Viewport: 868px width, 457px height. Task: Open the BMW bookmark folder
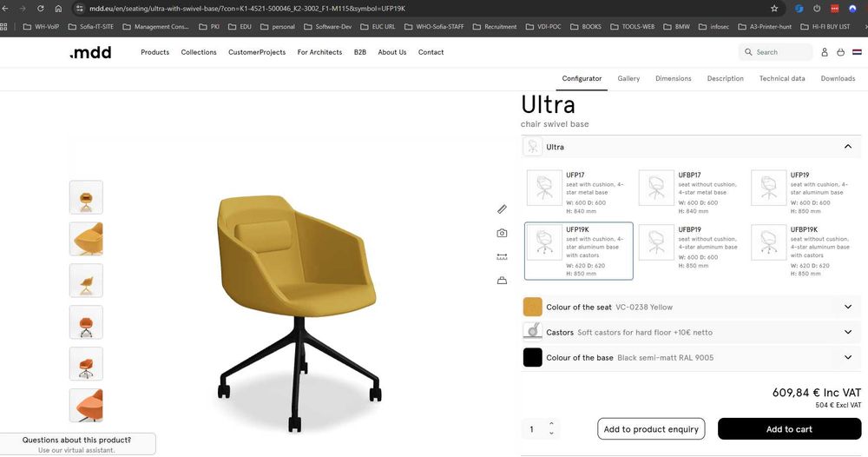[x=676, y=27]
